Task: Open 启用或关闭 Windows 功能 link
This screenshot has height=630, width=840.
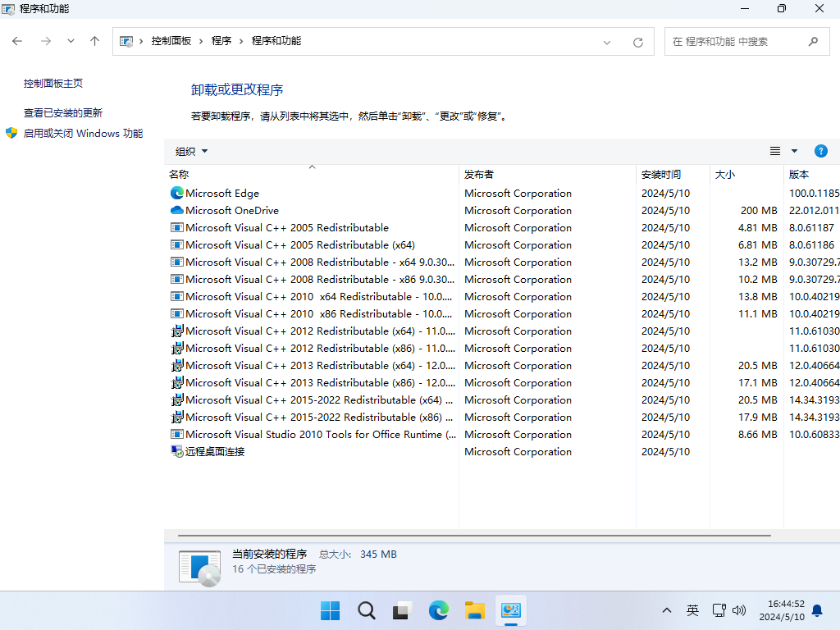Action: [x=82, y=134]
